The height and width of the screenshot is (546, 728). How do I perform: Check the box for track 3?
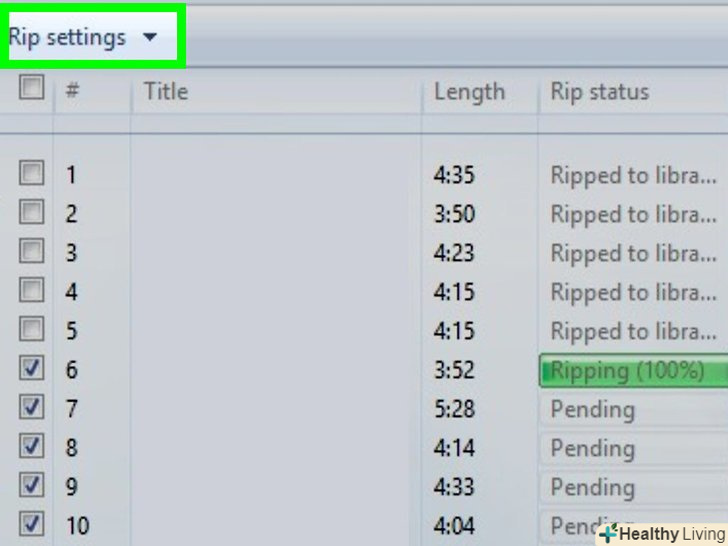pos(32,251)
